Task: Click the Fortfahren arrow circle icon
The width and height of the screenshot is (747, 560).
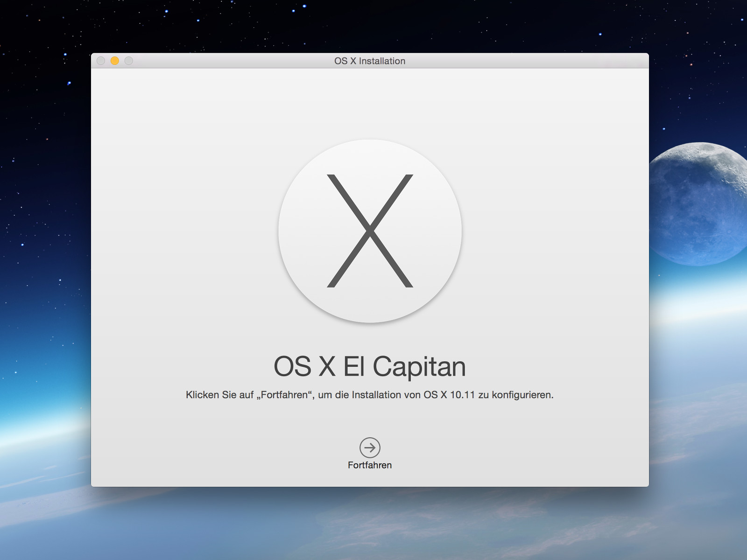Action: pos(370,448)
